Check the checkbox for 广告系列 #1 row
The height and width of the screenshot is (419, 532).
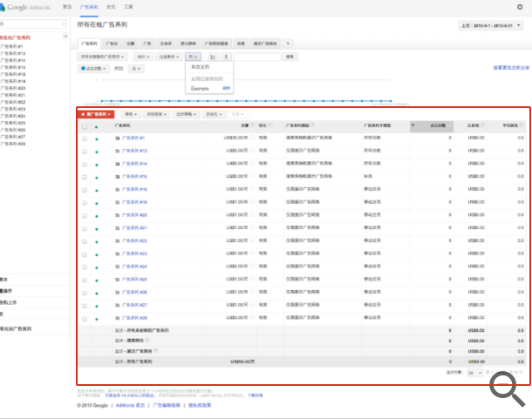pos(85,138)
